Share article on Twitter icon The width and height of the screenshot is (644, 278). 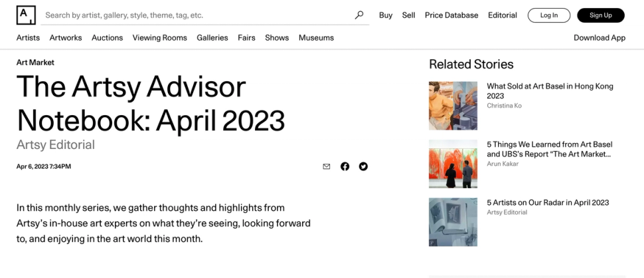[363, 166]
